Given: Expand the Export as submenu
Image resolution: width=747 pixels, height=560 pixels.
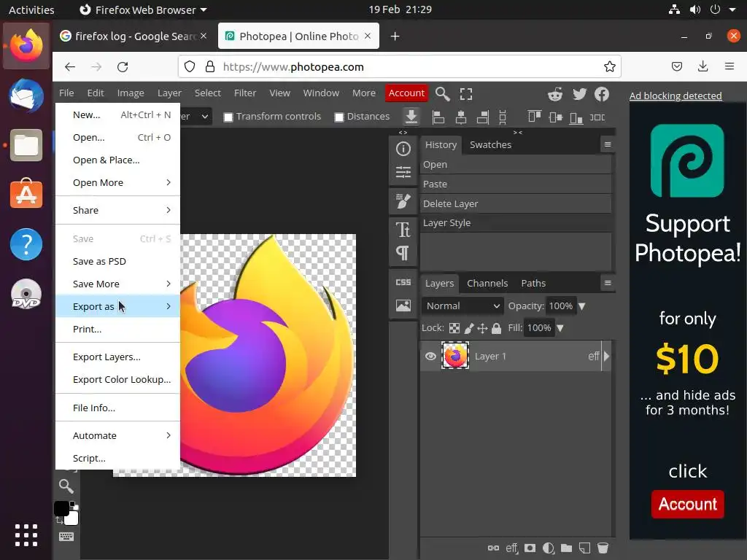Looking at the screenshot, I should click(117, 306).
